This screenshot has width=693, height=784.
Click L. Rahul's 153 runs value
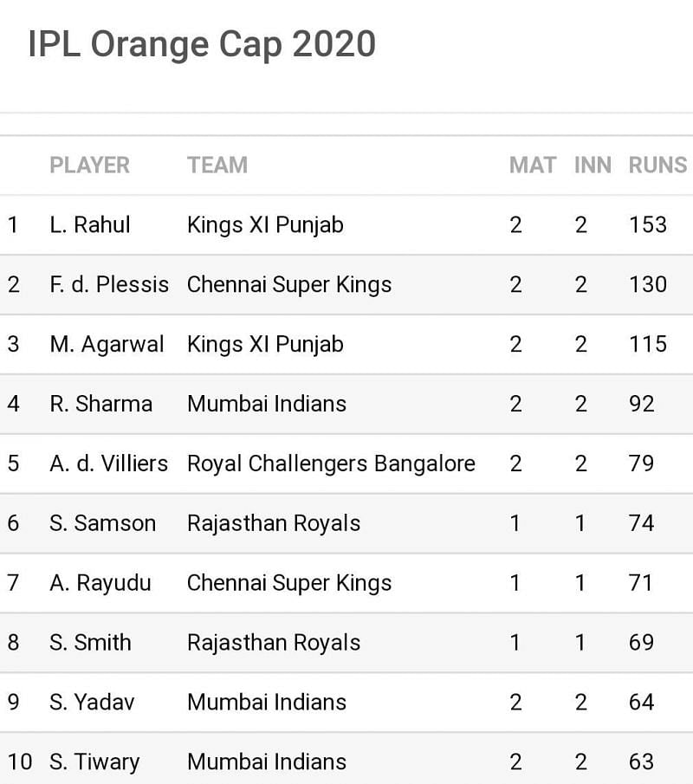click(647, 225)
